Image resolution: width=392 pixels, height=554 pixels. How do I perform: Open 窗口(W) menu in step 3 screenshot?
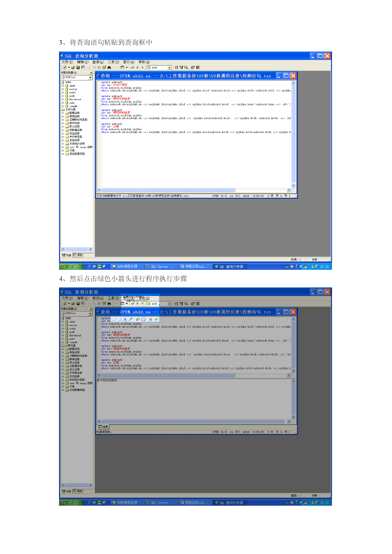129,62
